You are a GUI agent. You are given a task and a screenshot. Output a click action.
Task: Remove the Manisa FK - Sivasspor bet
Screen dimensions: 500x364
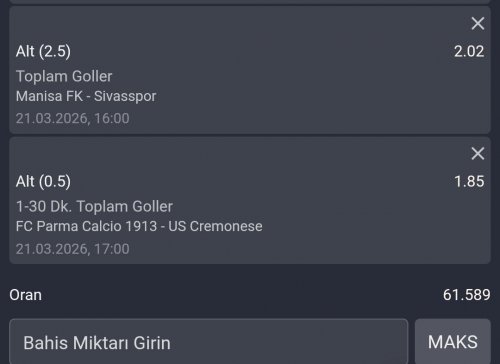[478, 24]
